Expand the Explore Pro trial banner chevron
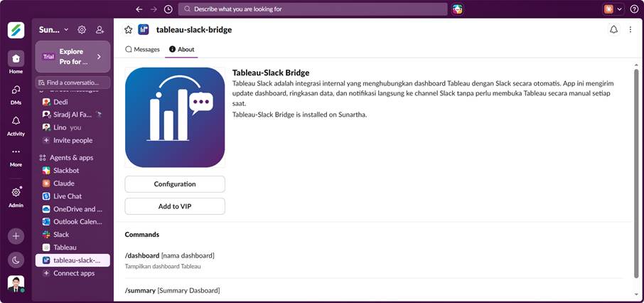The image size is (644, 303). pyautogui.click(x=99, y=57)
